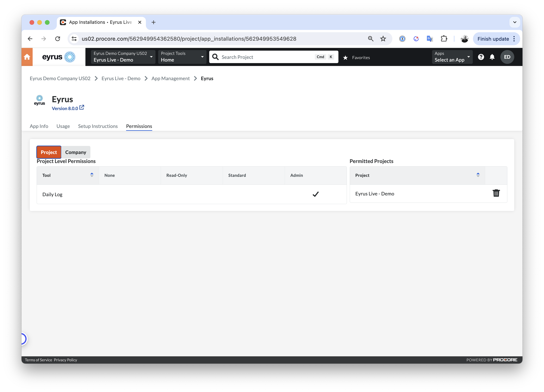Screen dimensions: 544x392
Task: Click the circular widget at left edge
Action: [x=24, y=339]
